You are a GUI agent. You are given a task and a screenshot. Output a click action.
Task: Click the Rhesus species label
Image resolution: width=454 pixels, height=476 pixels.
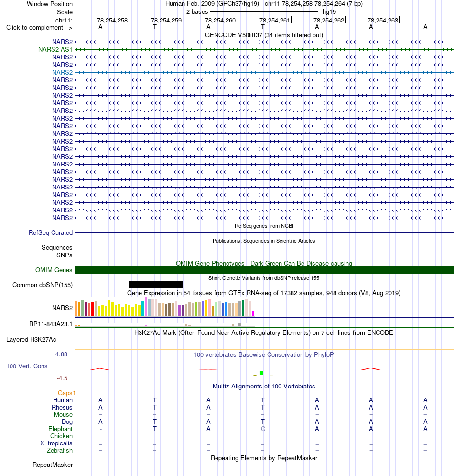[x=62, y=408]
